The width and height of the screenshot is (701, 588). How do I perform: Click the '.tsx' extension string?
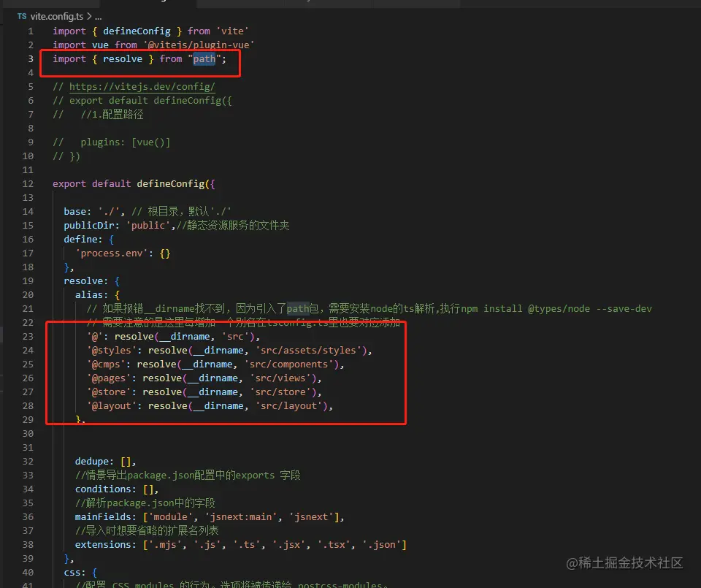click(334, 544)
